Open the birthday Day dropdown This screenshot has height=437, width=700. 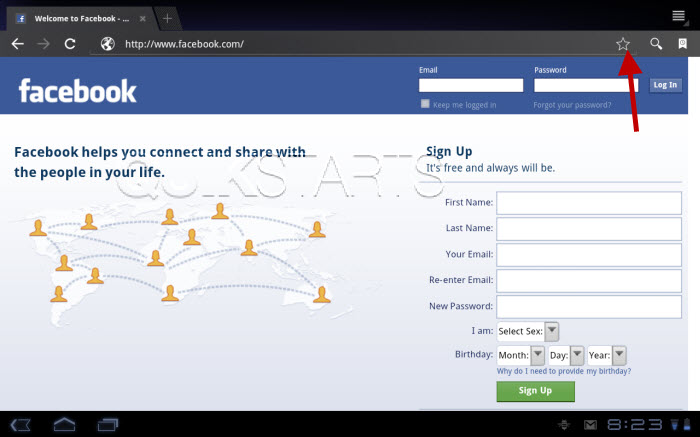566,355
